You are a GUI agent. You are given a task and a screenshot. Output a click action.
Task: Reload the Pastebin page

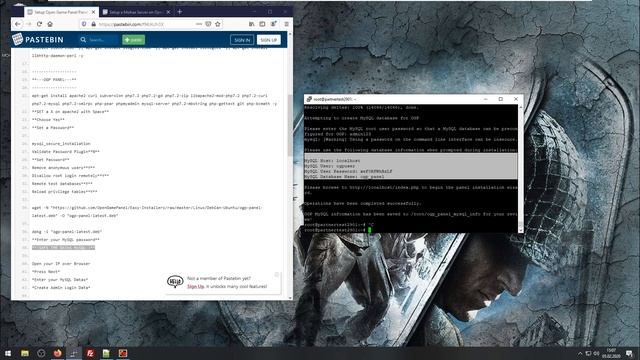[39, 24]
